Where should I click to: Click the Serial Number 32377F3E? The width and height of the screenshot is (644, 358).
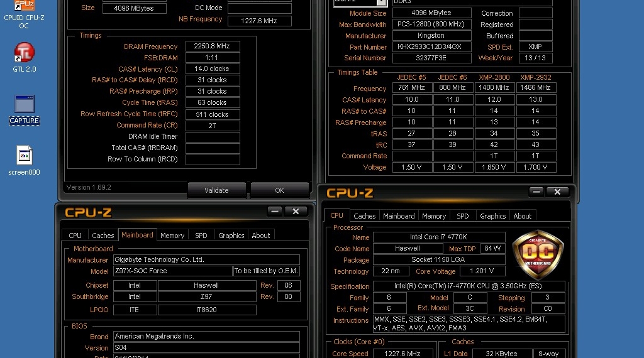(x=431, y=58)
